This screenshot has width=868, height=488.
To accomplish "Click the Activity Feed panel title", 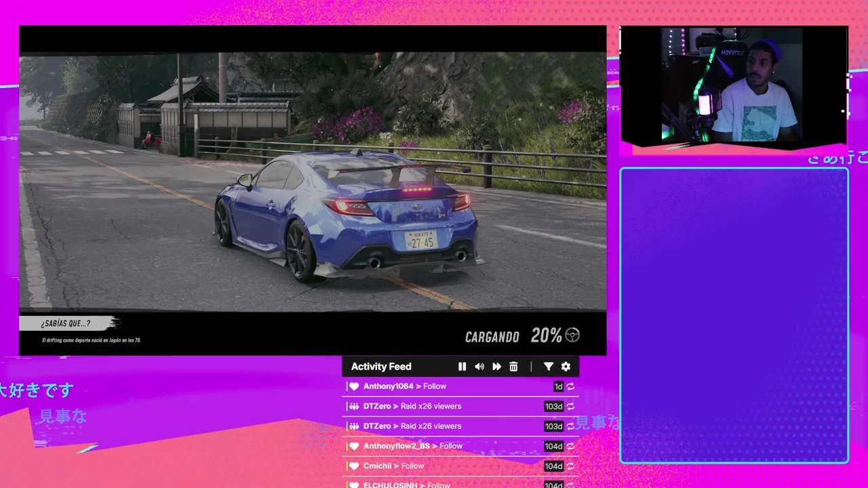I will point(381,367).
